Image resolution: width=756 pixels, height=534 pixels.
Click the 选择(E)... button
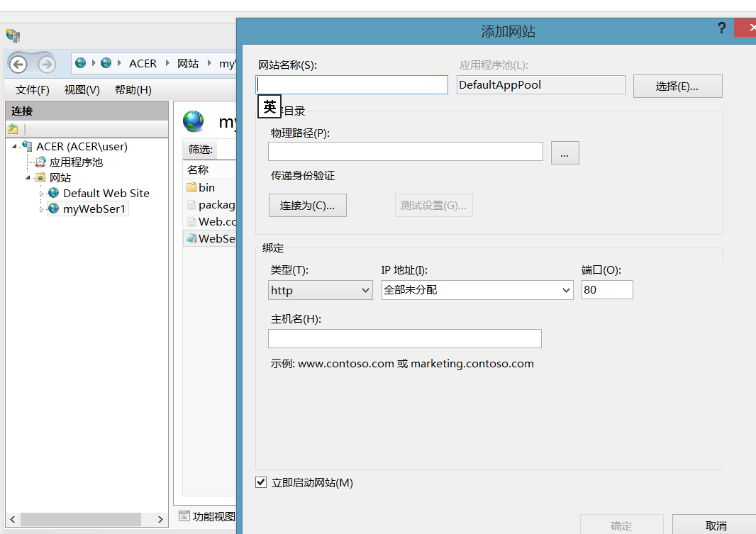tap(677, 87)
